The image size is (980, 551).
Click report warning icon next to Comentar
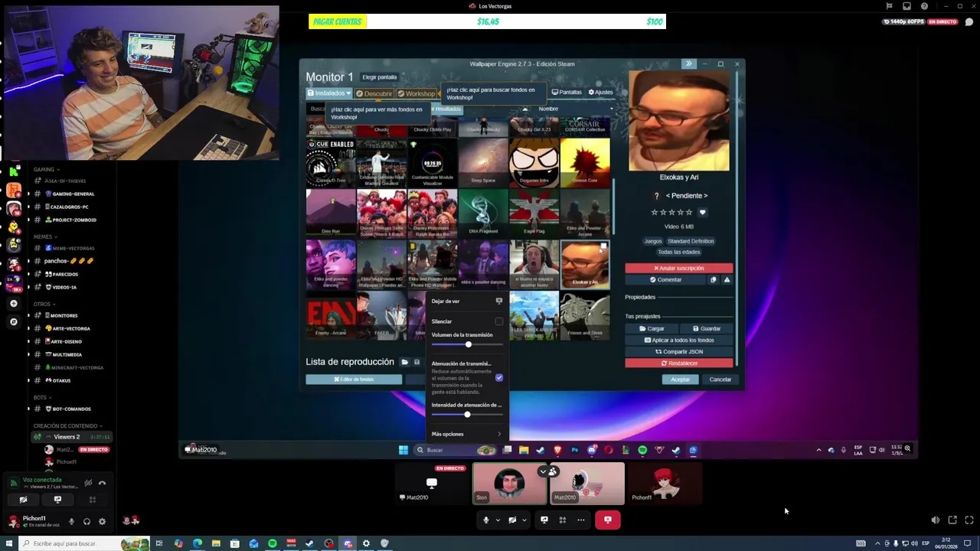727,279
